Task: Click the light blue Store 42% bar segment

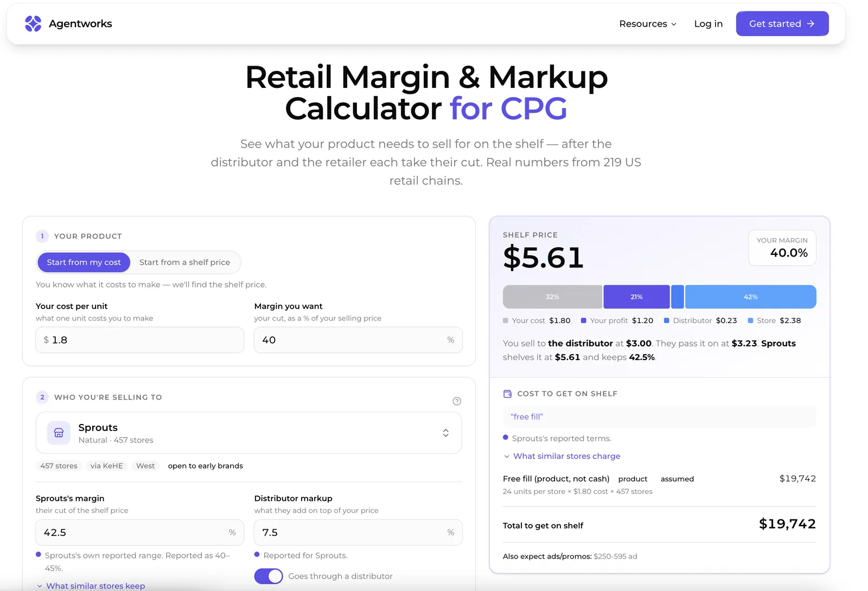Action: click(x=751, y=297)
